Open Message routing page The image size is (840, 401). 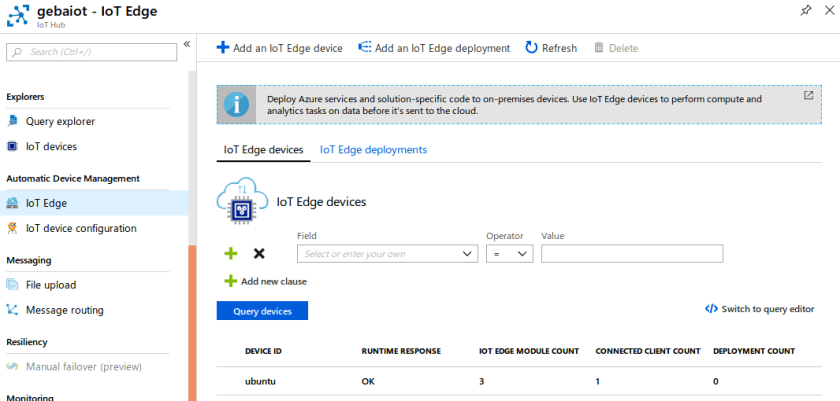(x=64, y=310)
